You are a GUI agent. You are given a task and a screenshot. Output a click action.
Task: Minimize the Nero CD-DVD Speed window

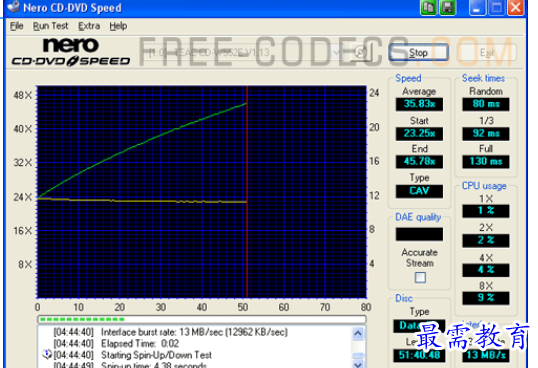click(x=477, y=7)
